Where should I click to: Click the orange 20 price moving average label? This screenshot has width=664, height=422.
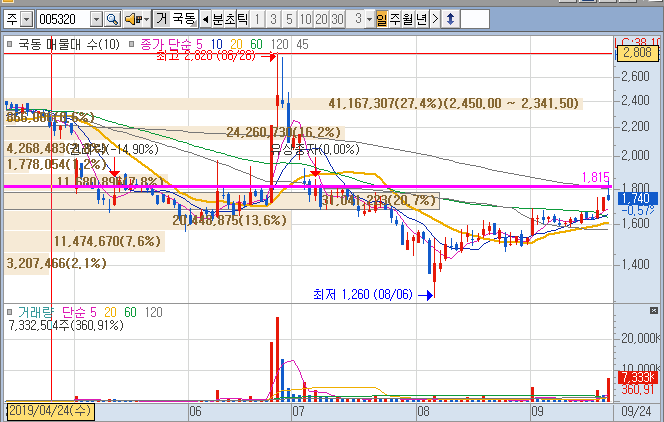(236, 44)
